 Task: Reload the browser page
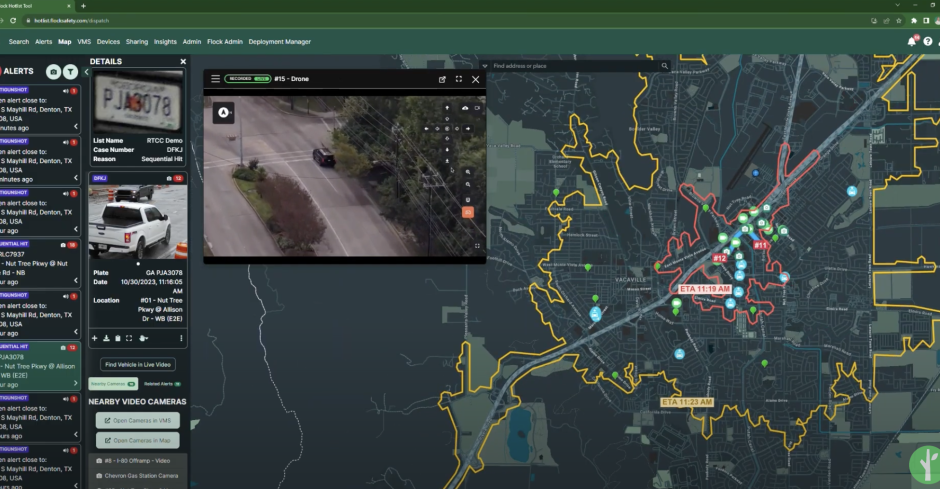tap(13, 20)
